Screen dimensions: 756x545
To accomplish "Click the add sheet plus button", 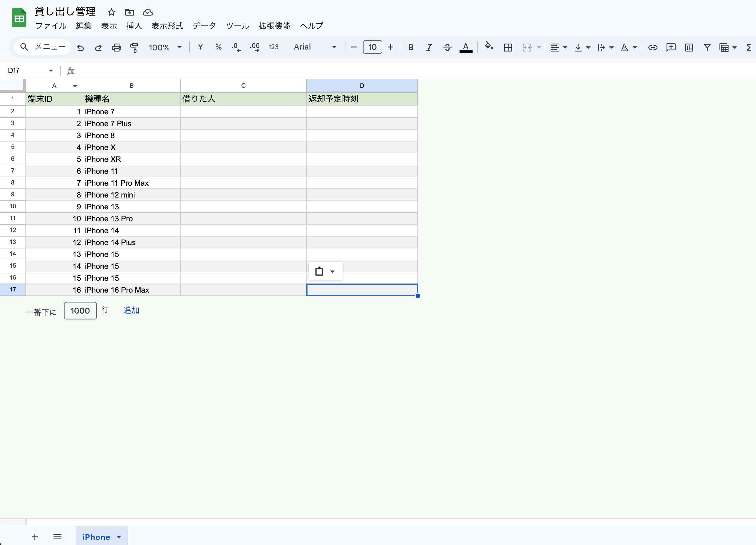I will point(35,536).
